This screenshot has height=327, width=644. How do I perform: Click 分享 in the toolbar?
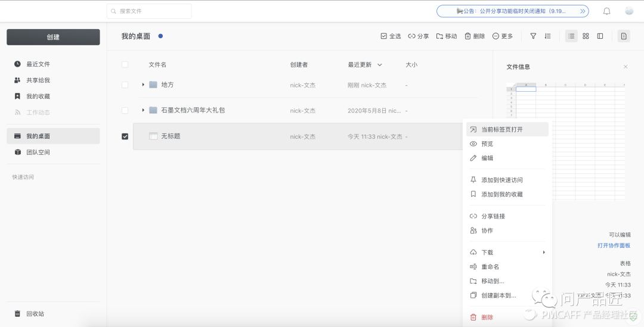pos(419,36)
